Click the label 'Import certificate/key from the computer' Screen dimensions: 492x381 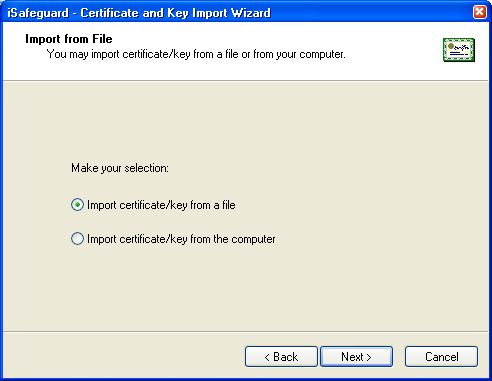click(x=181, y=239)
